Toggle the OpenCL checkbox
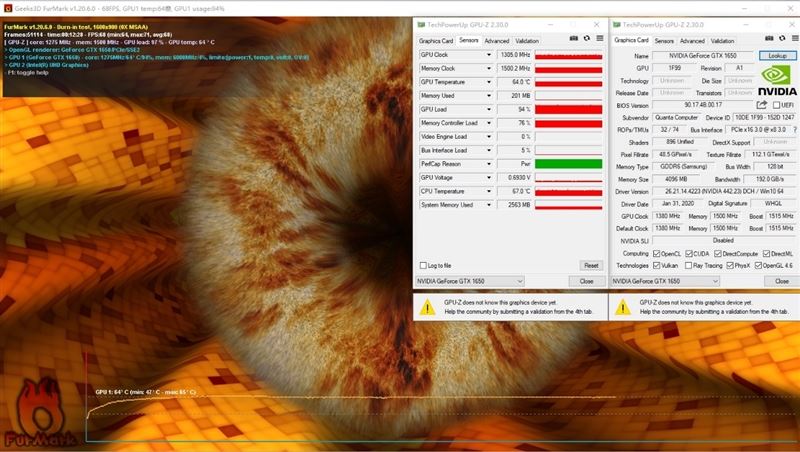Screen dimensions: 800x452 657,254
